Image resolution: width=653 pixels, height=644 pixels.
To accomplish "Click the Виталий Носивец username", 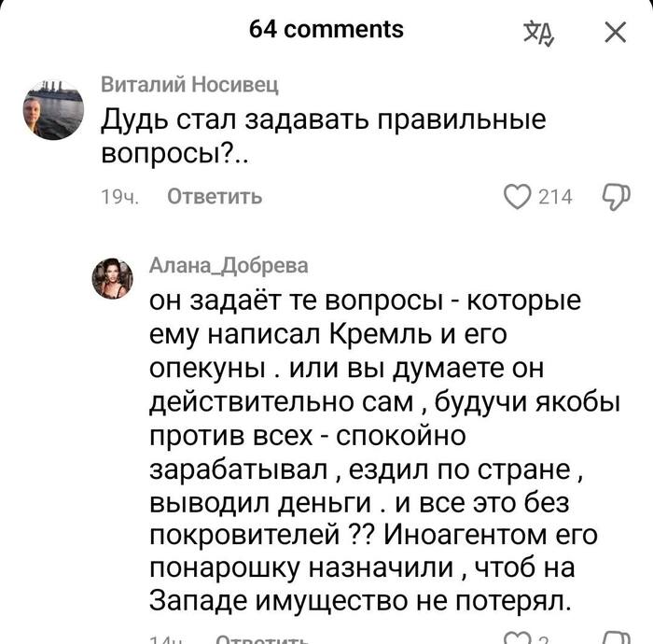I will (x=189, y=86).
